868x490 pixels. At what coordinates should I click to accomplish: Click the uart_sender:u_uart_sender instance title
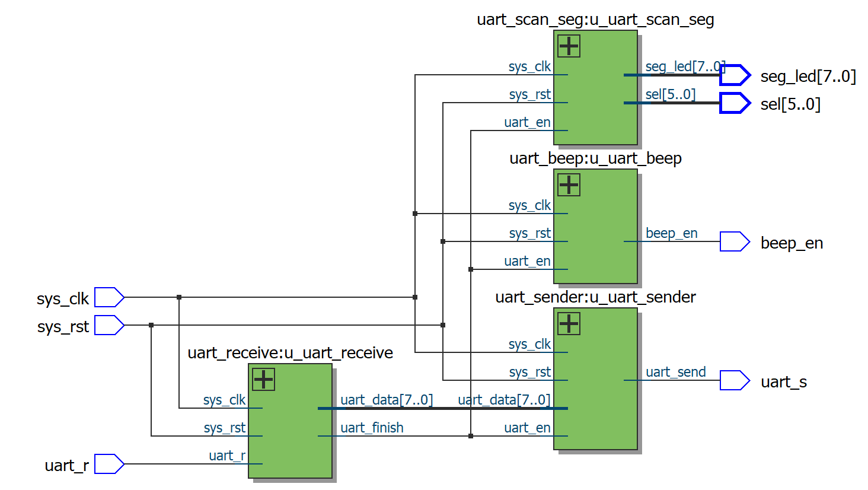[595, 297]
